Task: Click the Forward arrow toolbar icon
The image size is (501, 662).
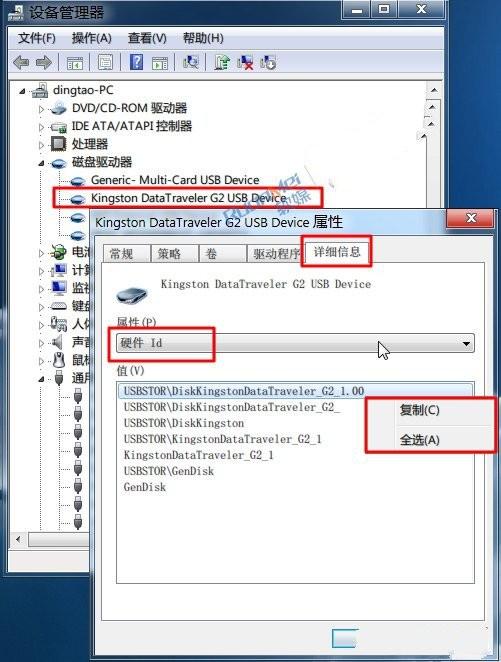Action: tap(44, 63)
